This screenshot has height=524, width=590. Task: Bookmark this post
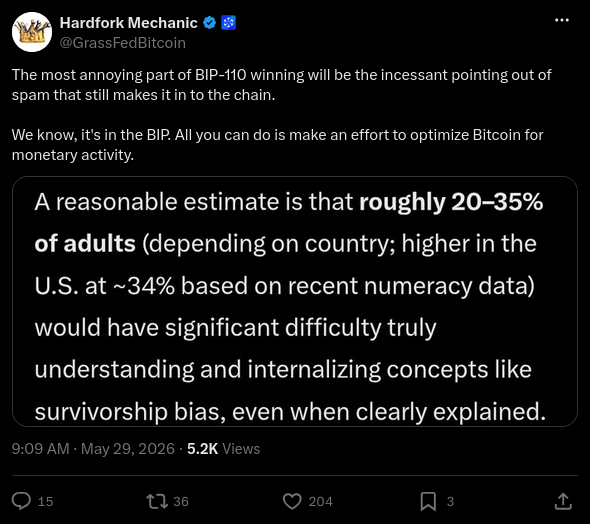(428, 501)
